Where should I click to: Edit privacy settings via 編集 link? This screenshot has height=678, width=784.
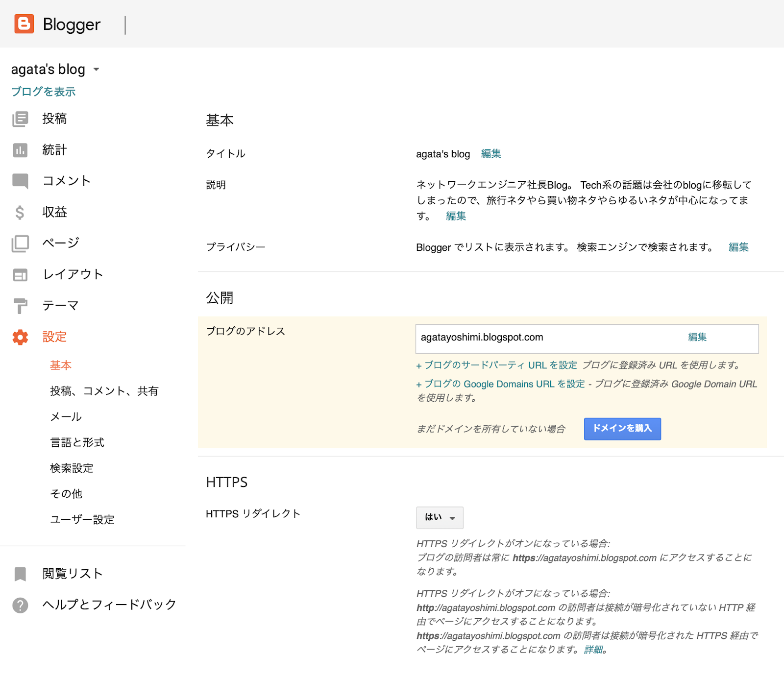pyautogui.click(x=738, y=247)
